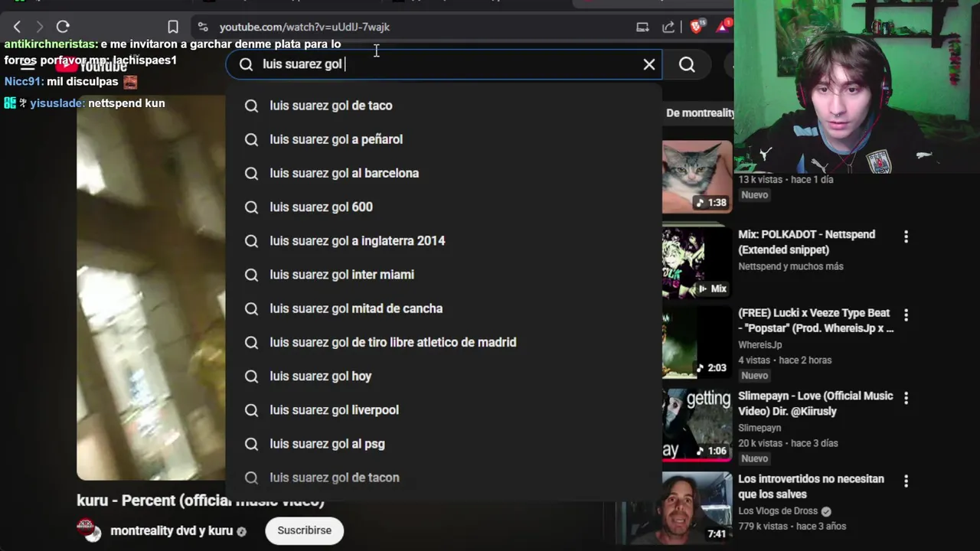Click search icon beside 'gol 600' suggestion

tap(251, 207)
